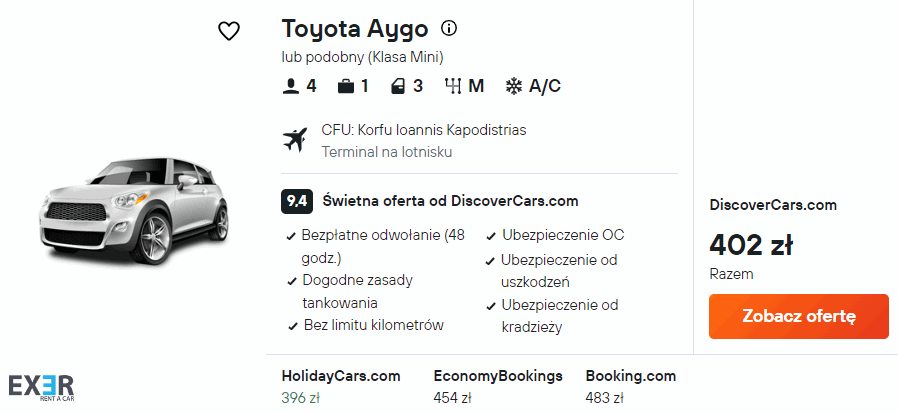Click the air conditioning snowflake icon

(514, 86)
